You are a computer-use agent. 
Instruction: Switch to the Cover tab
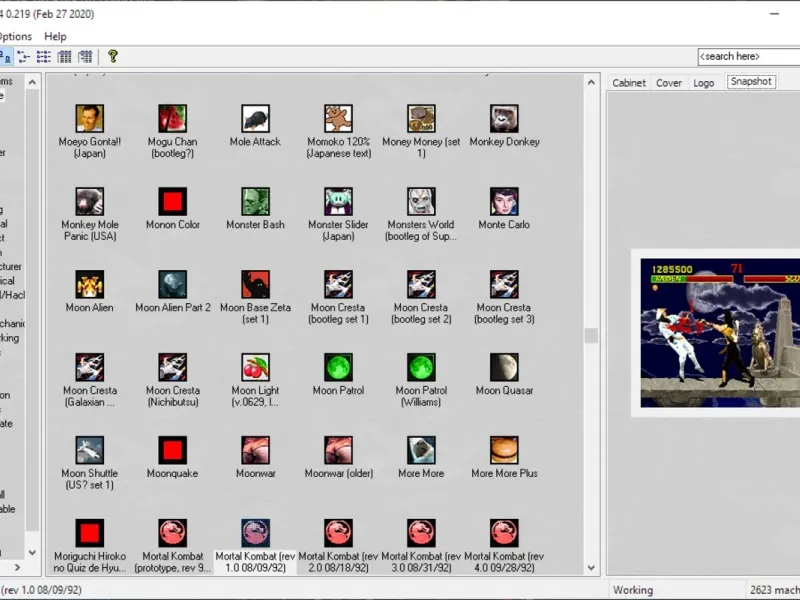669,83
